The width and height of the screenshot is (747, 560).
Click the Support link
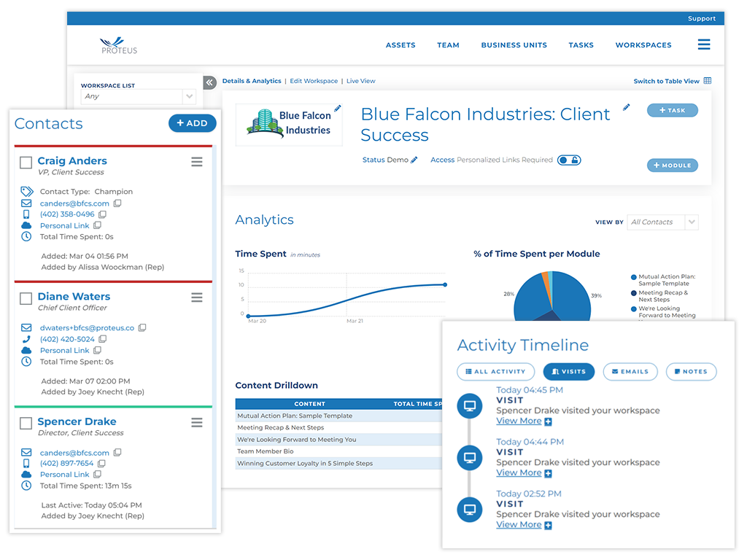[701, 18]
